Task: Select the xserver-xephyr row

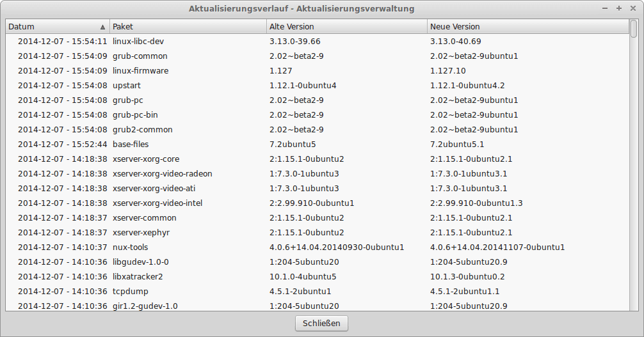Action: click(141, 233)
